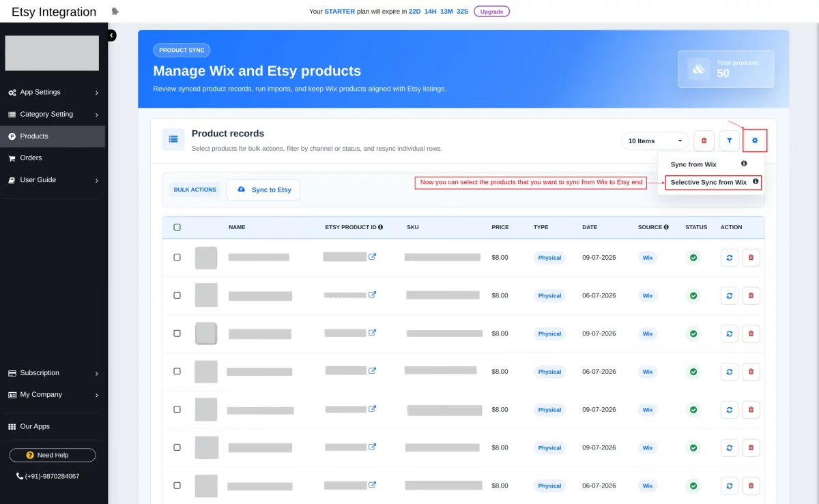Toggle the select-all header checkbox

(x=177, y=227)
